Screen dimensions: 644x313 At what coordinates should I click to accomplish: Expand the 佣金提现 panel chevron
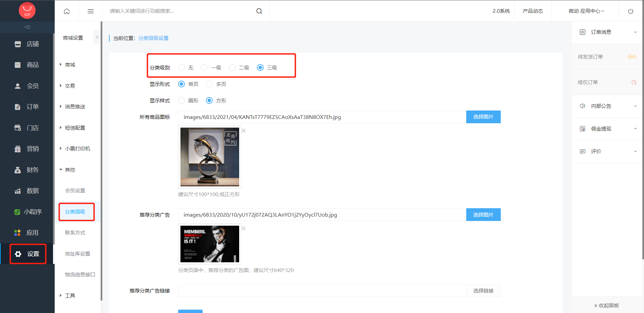tap(635, 129)
